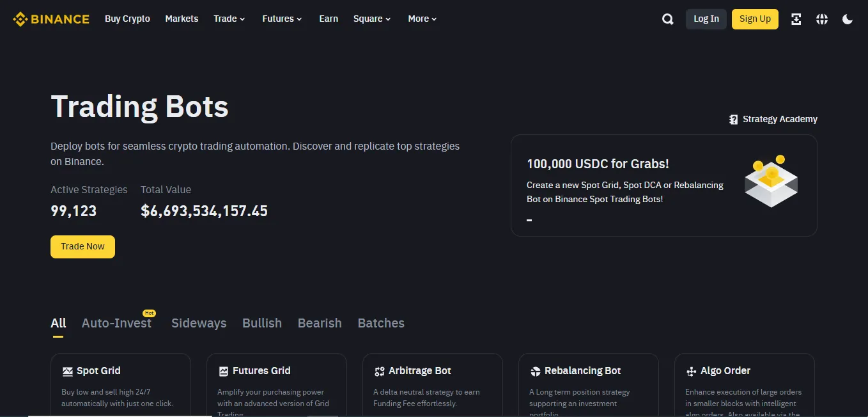The image size is (868, 417).
Task: Open the download app QR icon
Action: tap(796, 19)
